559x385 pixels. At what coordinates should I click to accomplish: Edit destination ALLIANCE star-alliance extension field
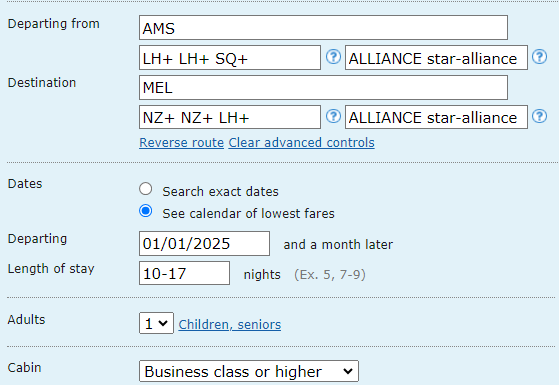tap(436, 117)
